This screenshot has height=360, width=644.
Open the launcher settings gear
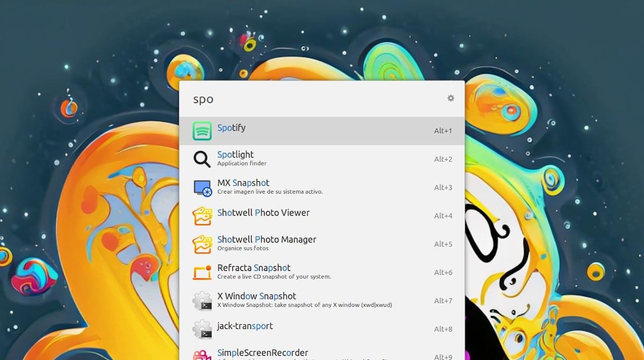(x=450, y=98)
